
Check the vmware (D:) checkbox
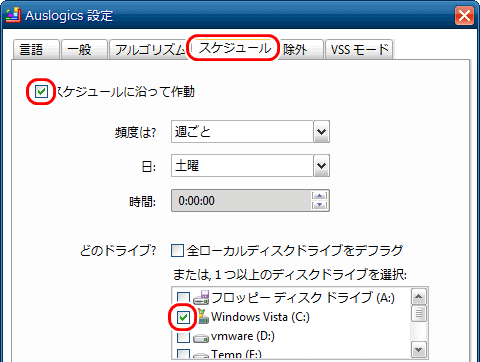coord(183,336)
